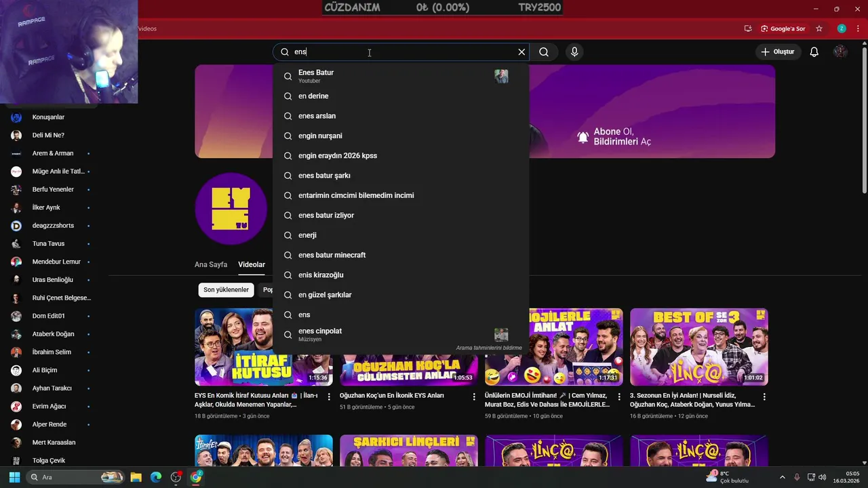
Task: Open more options for 'EYS En Komik İtiraf Kutusu' video
Action: (x=329, y=397)
